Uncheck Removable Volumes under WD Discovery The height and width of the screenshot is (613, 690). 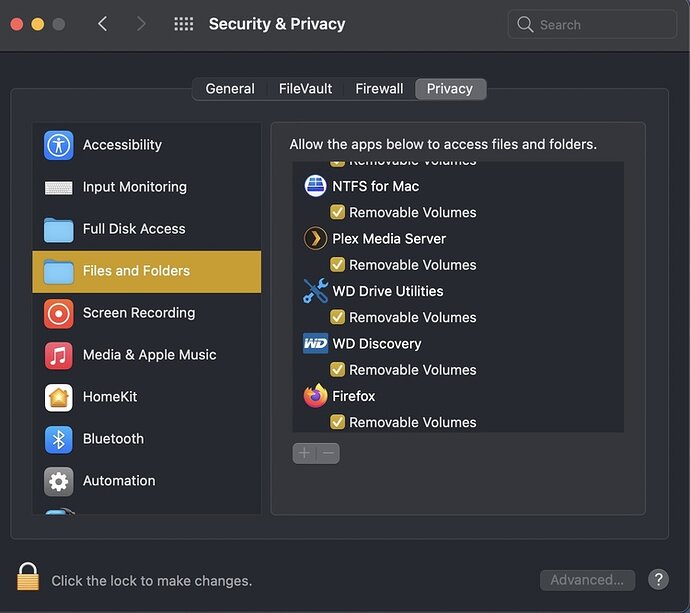(x=337, y=370)
